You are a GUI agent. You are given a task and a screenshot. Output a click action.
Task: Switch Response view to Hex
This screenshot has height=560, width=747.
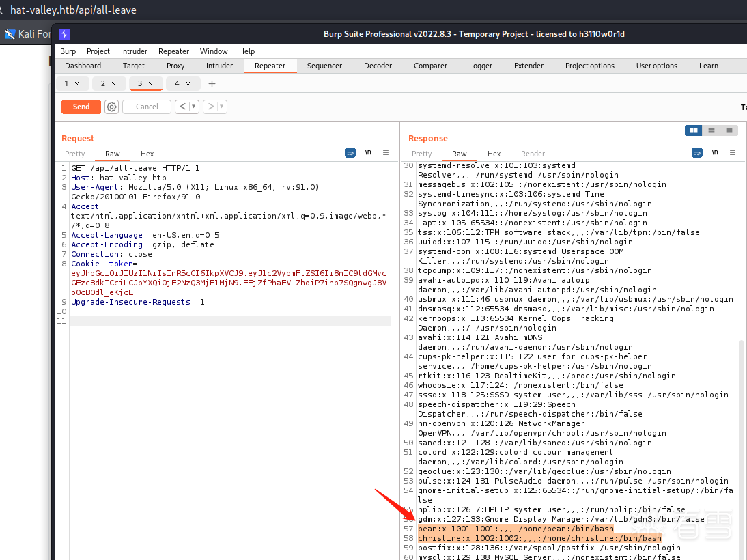pos(494,154)
